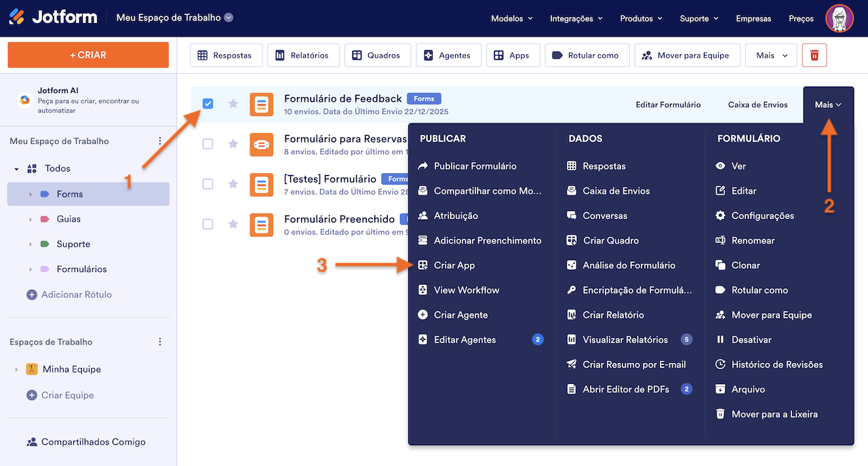Click Editar Formulário for Formulário de Feedback

click(x=668, y=104)
